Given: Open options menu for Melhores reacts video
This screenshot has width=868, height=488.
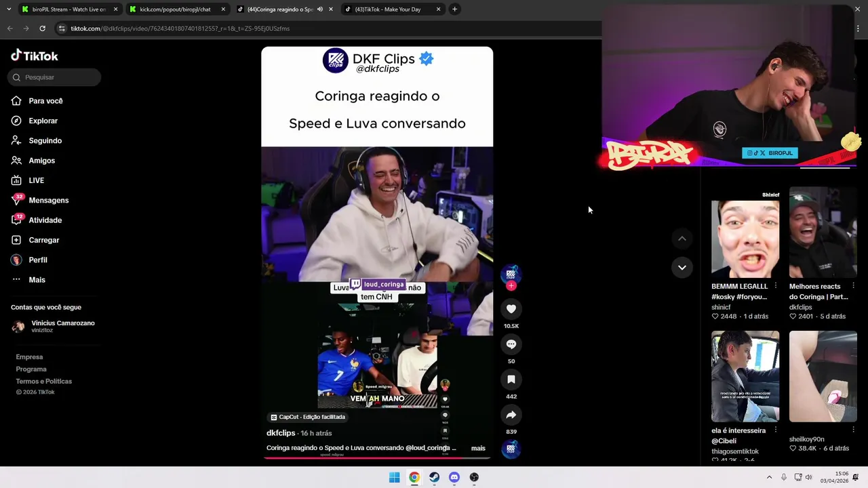Looking at the screenshot, I should tap(853, 286).
